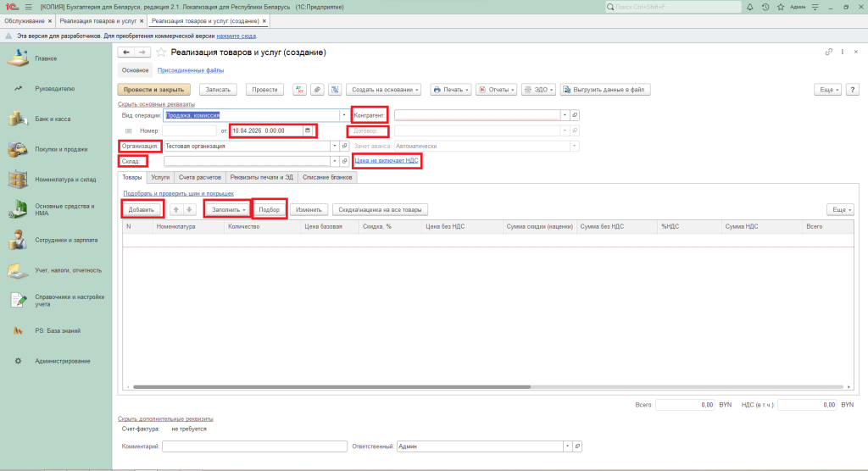Image resolution: width=868 pixels, height=471 pixels.
Task: Get link to document icon
Action: (x=829, y=53)
